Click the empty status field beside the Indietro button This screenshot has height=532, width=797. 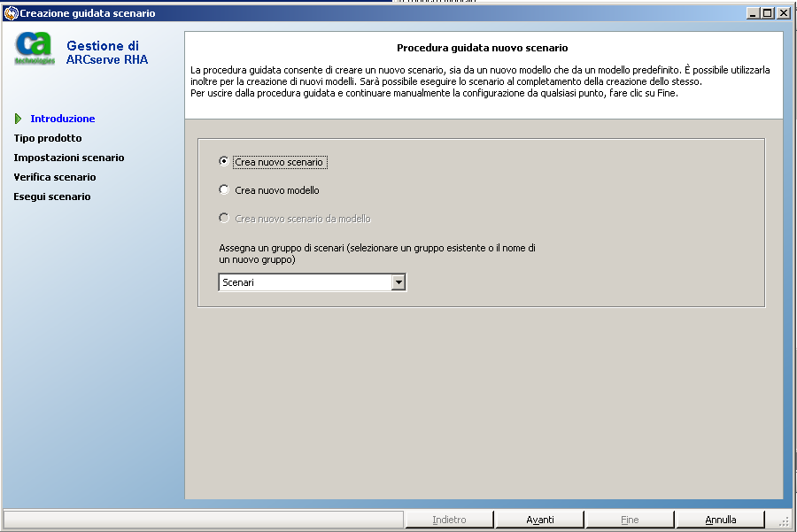[204, 520]
